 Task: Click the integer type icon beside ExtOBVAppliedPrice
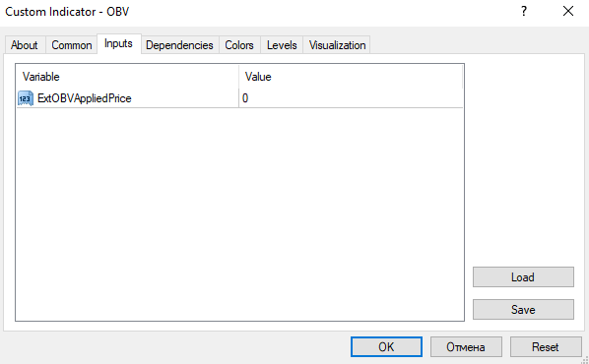coord(26,98)
